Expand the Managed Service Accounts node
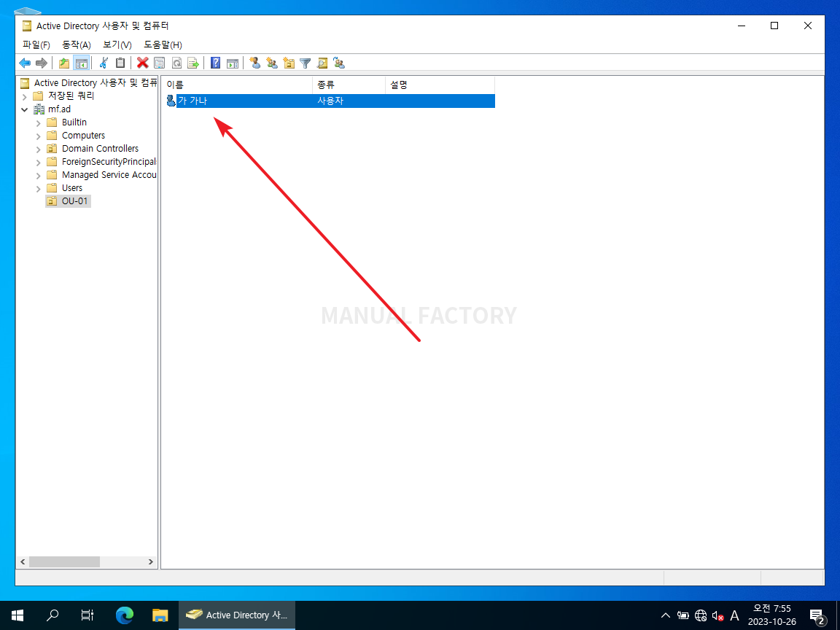This screenshot has height=630, width=840. coord(38,175)
